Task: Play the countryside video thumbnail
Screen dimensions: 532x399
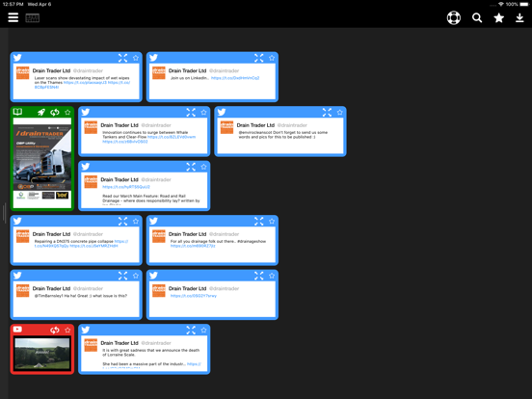Action: (x=42, y=354)
